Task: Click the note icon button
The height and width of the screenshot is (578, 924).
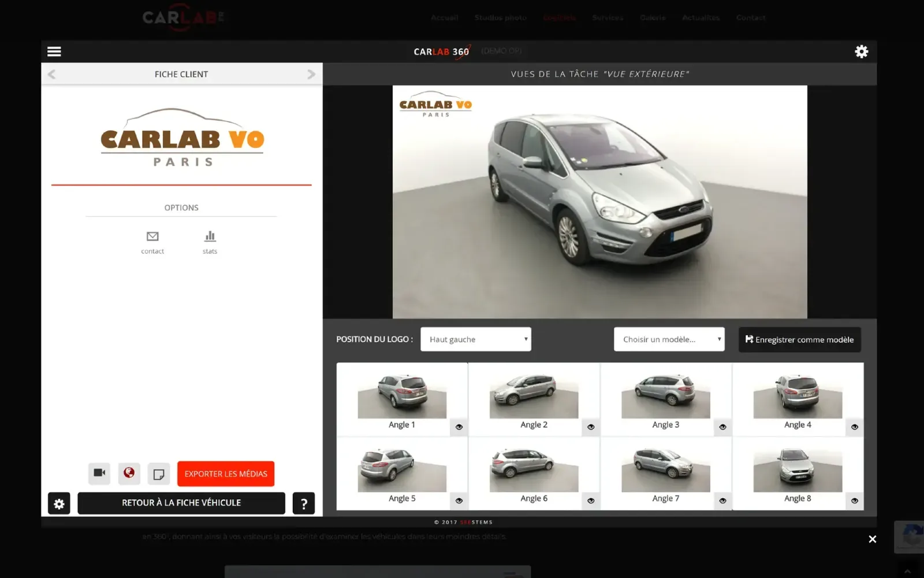Action: point(159,474)
